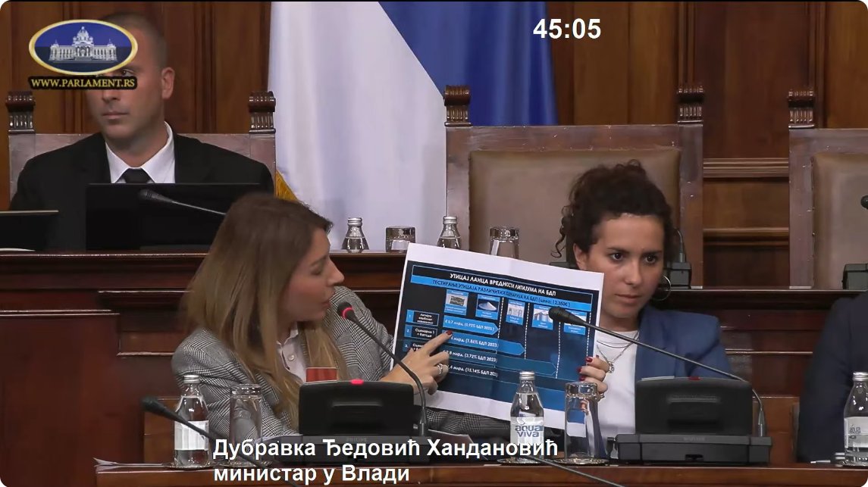Image resolution: width=868 pixels, height=487 pixels.
Task: Select the speaker name caption text
Action: (385, 448)
